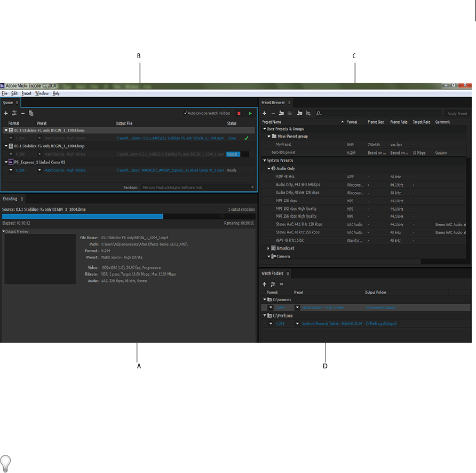The height and width of the screenshot is (473, 476).
Task: Collapse Output Preview section
Action: (x=3, y=232)
